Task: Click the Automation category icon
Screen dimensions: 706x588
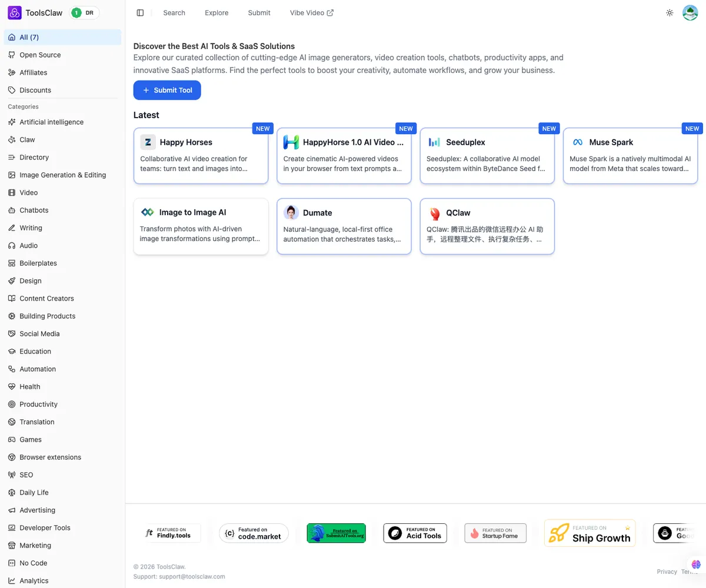Action: click(x=12, y=369)
